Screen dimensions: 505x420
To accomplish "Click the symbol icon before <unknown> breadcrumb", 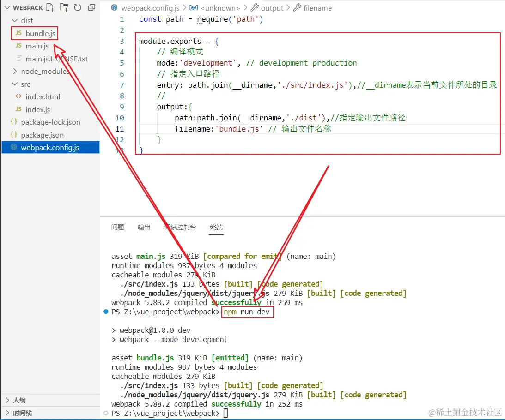I will click(194, 7).
